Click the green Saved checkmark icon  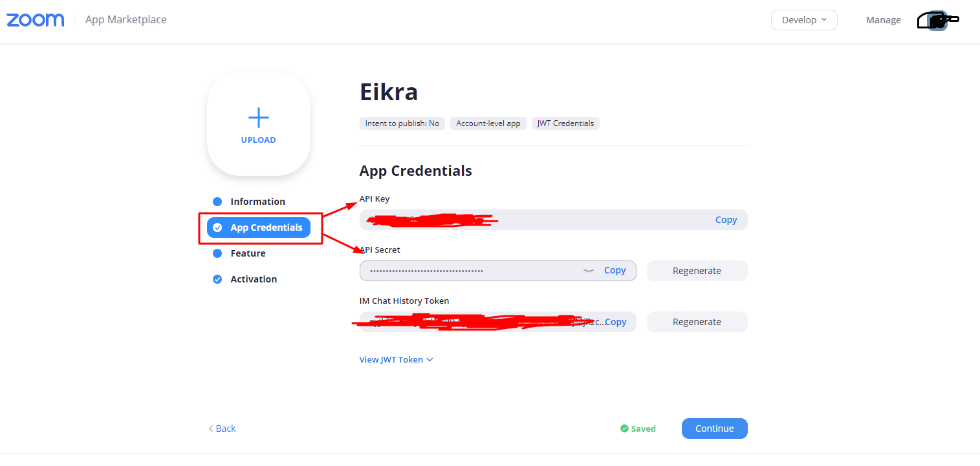[624, 429]
